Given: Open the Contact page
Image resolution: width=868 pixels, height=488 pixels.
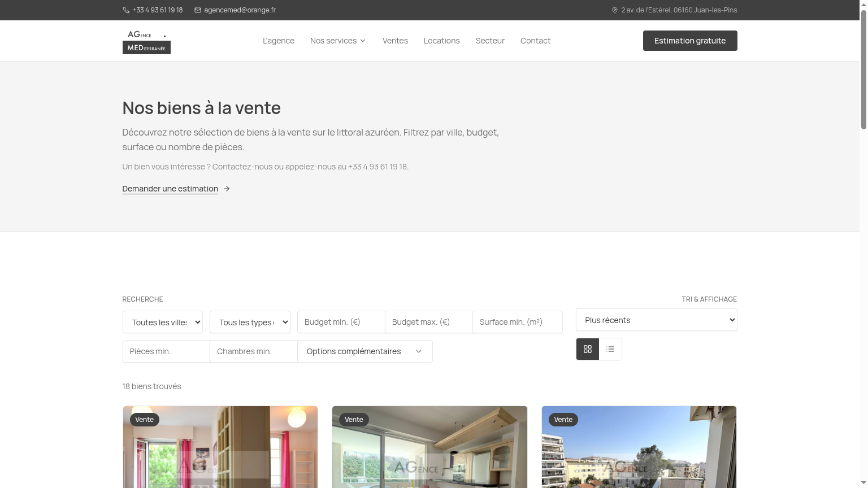Looking at the screenshot, I should [535, 41].
